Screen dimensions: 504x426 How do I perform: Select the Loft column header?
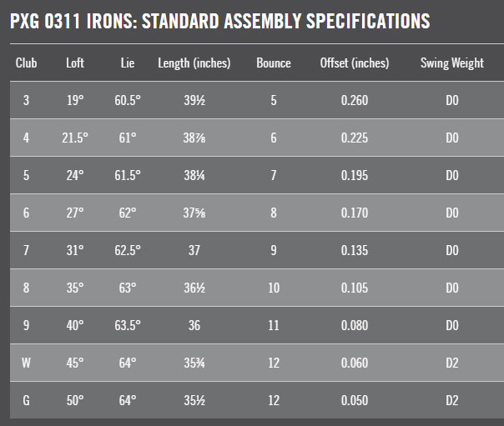point(75,63)
